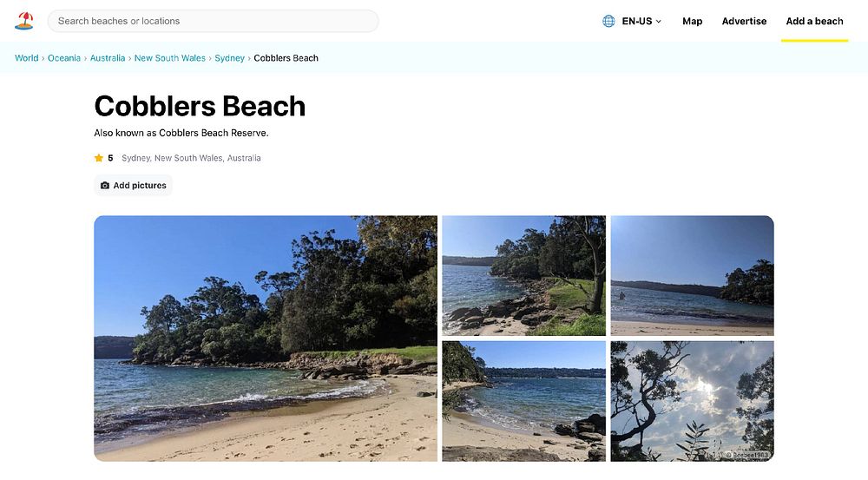Open the bottom-middle bay view photo

523,401
